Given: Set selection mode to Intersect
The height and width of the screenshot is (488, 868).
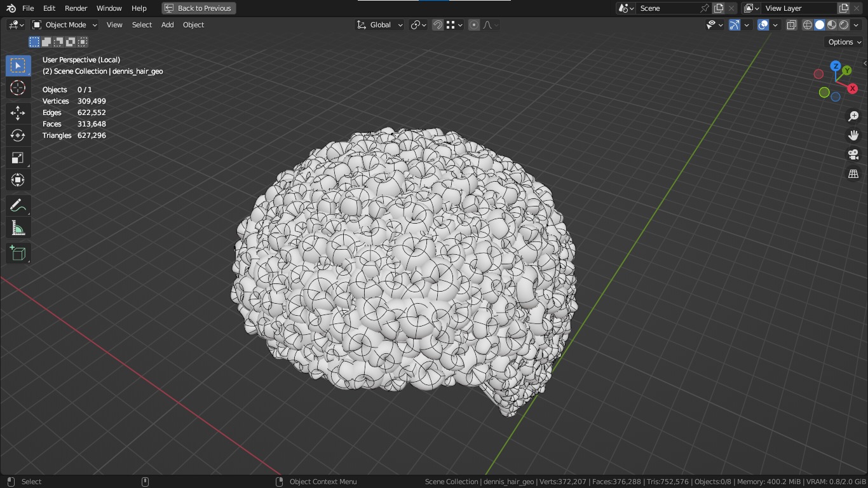Looking at the screenshot, I should point(83,42).
